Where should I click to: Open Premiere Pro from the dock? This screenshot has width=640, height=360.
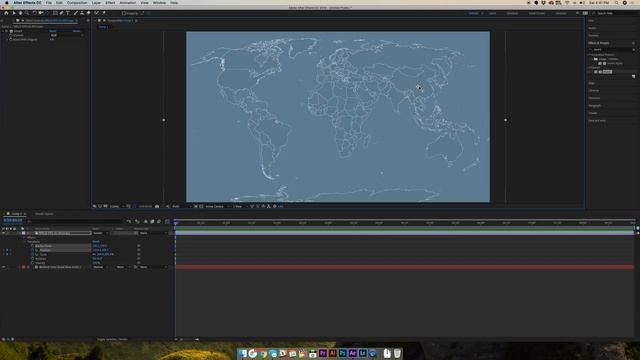pos(323,353)
